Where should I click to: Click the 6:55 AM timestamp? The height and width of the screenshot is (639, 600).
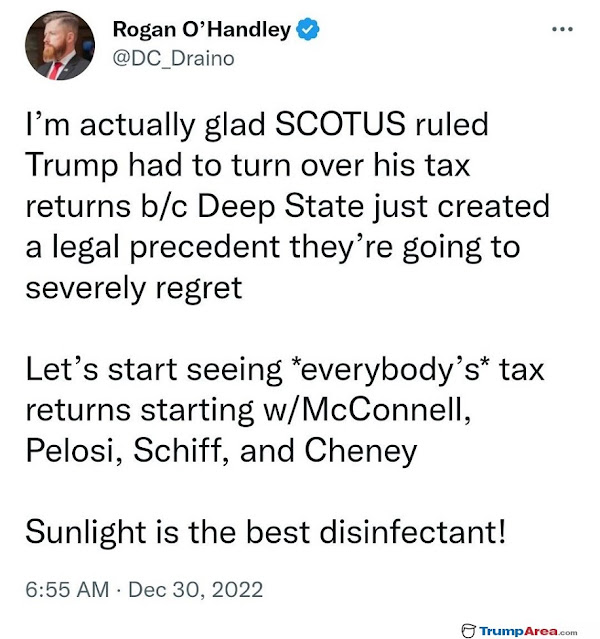pos(64,589)
